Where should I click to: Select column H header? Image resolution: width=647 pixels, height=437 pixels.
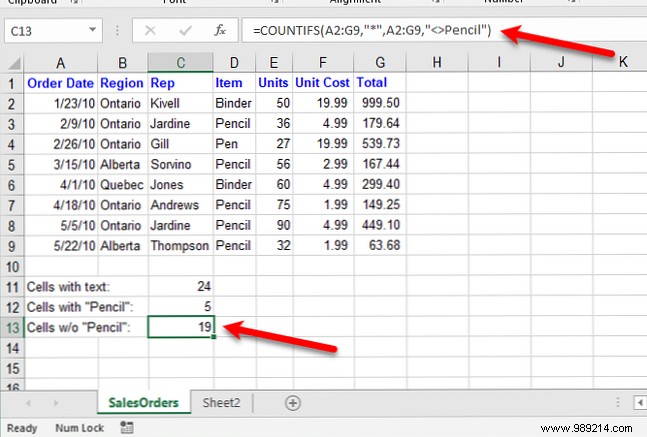click(437, 63)
